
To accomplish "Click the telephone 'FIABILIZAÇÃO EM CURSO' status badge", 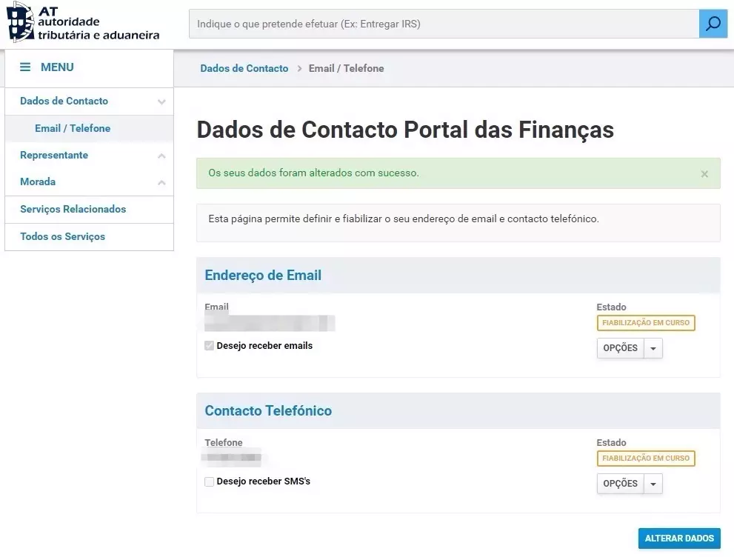I will [646, 459].
